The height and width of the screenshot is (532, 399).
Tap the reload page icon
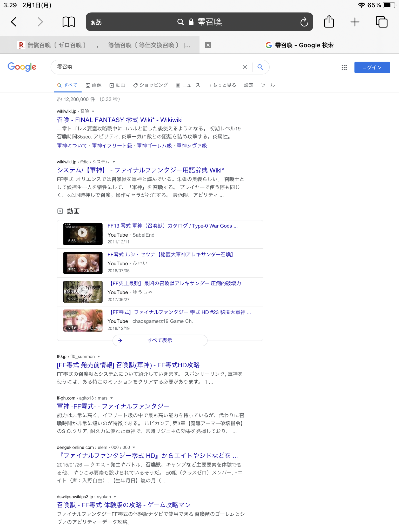coord(304,22)
